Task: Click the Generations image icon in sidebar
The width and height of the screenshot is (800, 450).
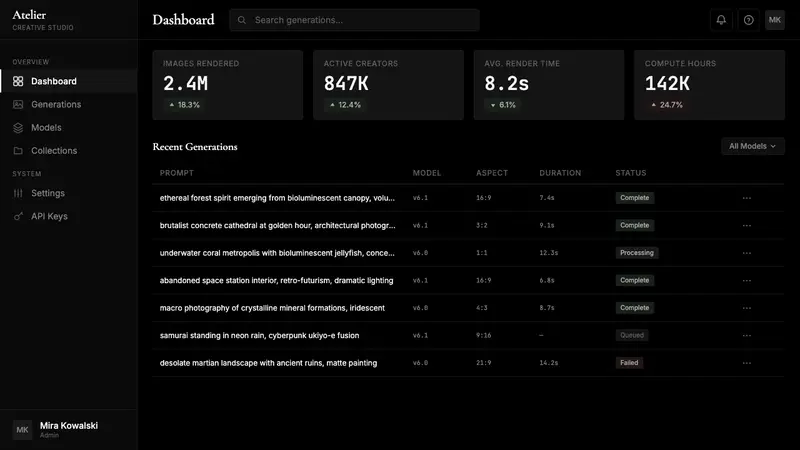Action: click(x=18, y=104)
